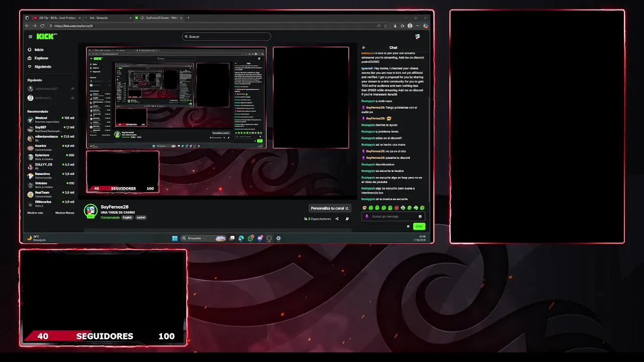Viewport: 644px width, 362px height.
Task: Click Mostrar más under recommended channels
Action: [x=35, y=213]
